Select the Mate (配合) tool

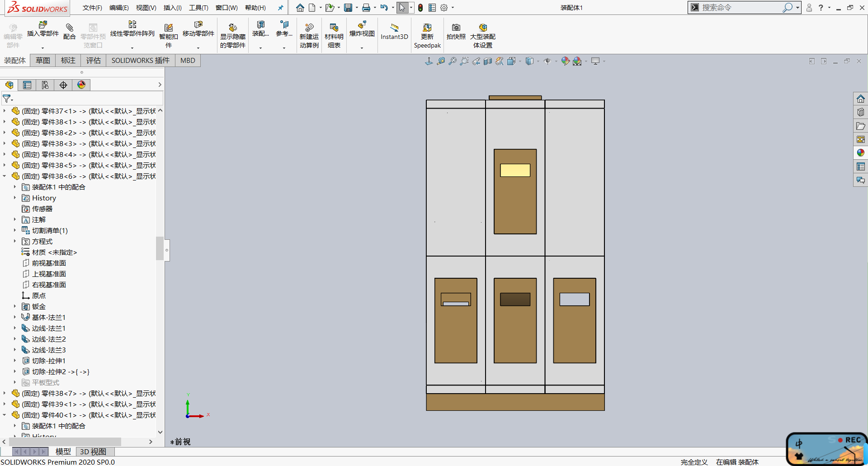point(69,32)
